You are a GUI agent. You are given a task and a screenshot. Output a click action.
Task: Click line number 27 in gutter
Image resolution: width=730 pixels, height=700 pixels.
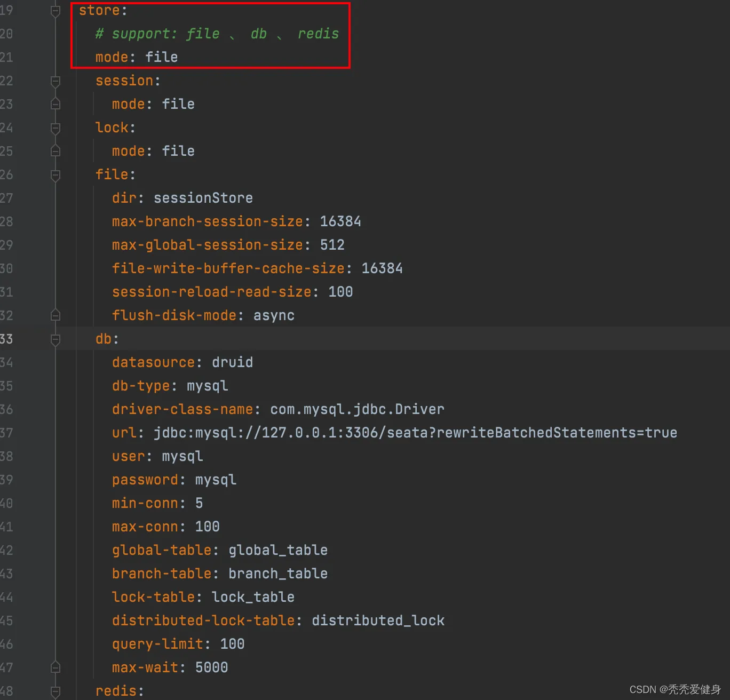[x=6, y=198]
